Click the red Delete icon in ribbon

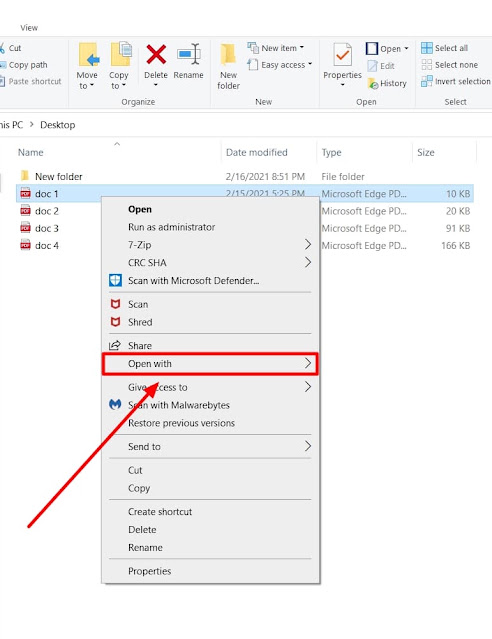[x=156, y=55]
